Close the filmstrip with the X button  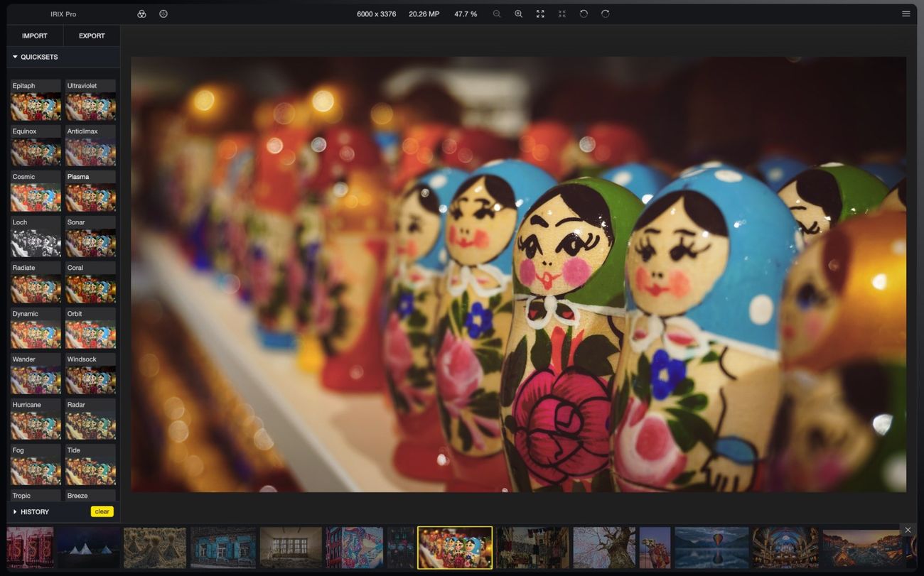[908, 530]
